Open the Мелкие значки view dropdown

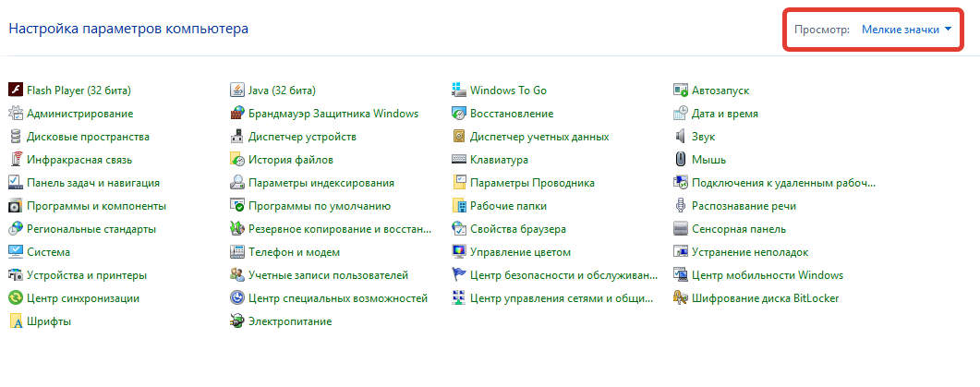[906, 30]
